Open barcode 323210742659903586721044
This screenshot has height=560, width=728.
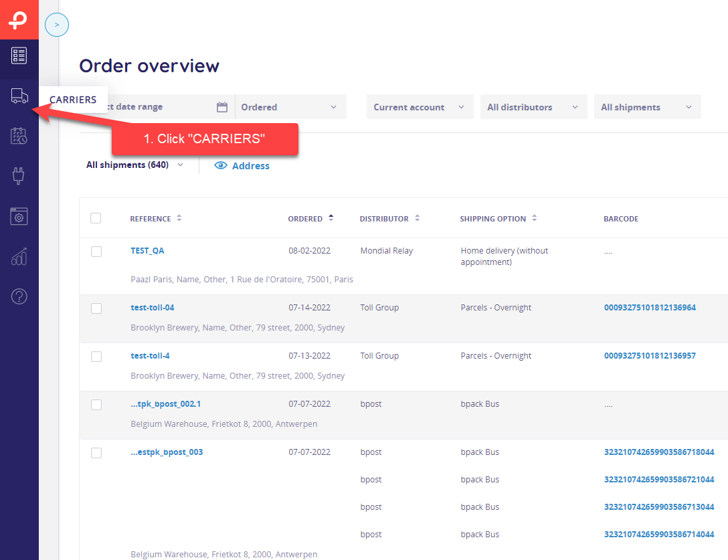pos(659,480)
